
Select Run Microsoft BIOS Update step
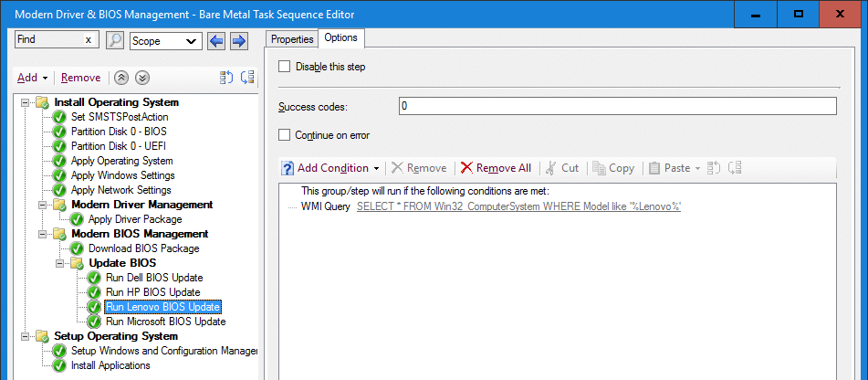[x=165, y=322]
